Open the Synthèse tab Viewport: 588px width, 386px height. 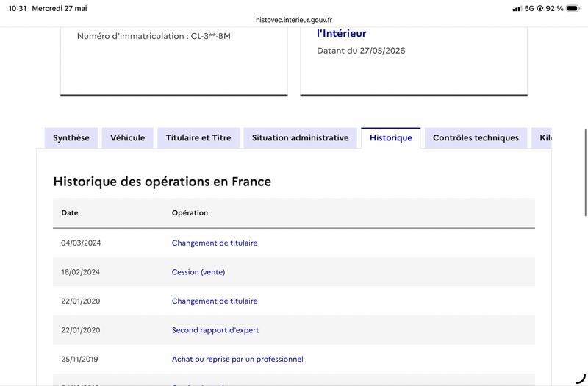point(71,137)
